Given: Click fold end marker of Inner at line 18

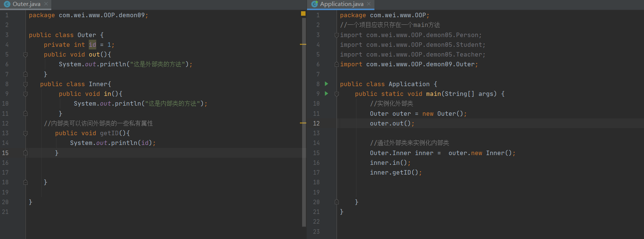Looking at the screenshot, I should [x=25, y=182].
